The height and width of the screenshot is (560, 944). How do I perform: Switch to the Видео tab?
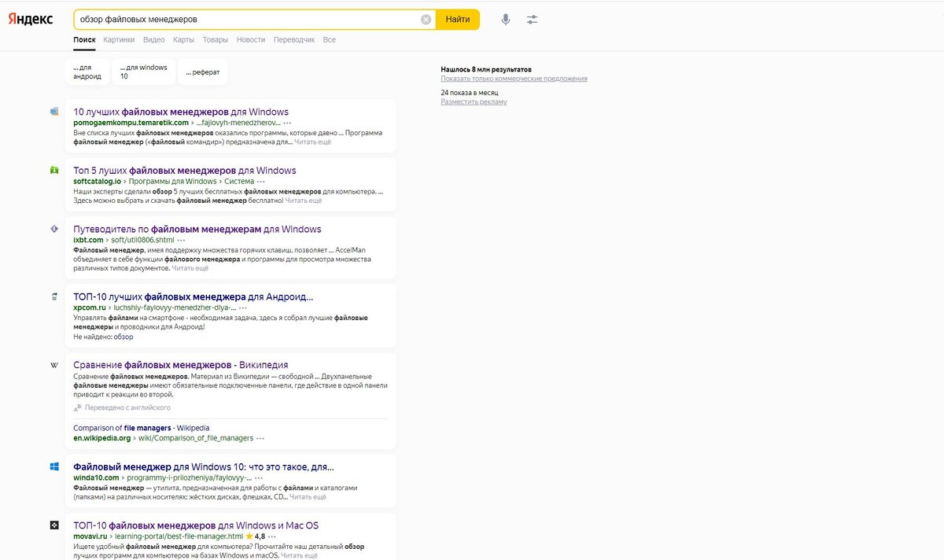click(x=154, y=39)
